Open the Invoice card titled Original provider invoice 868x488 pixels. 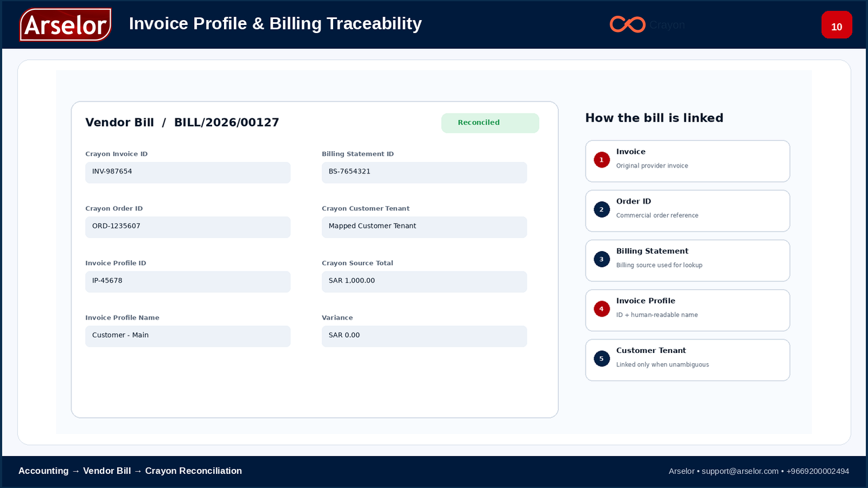(x=687, y=161)
